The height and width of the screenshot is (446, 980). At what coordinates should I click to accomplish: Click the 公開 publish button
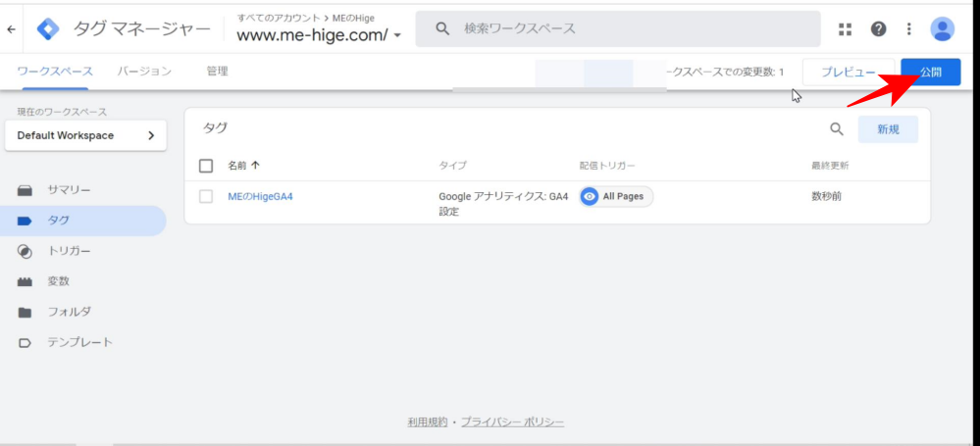(931, 73)
